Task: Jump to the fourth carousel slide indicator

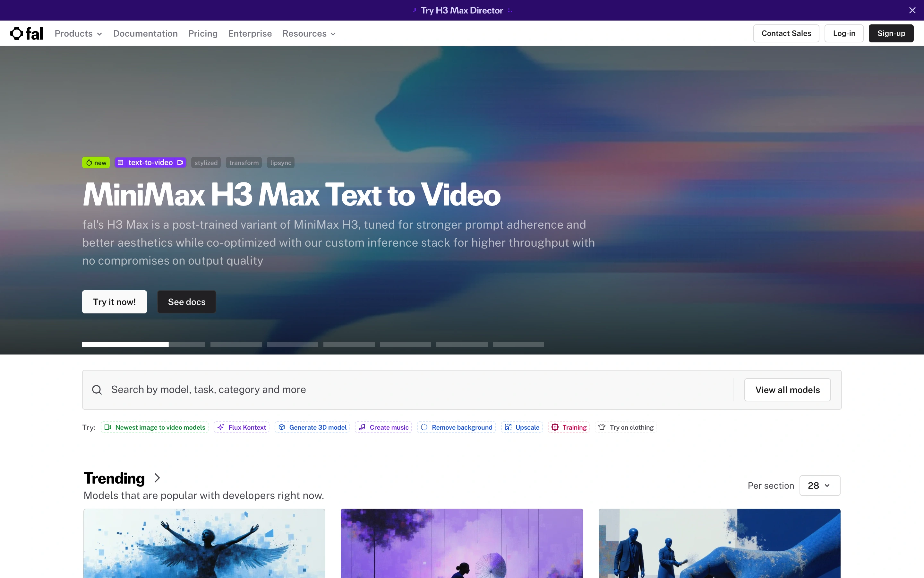Action: [349, 344]
